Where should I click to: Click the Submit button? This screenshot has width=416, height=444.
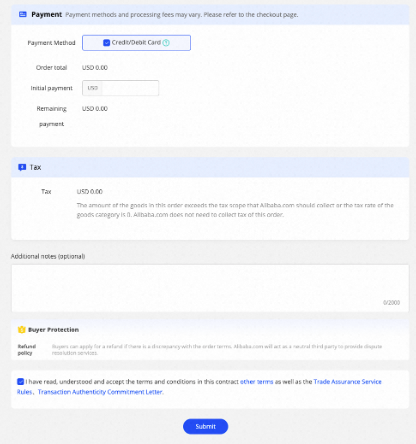pyautogui.click(x=205, y=426)
